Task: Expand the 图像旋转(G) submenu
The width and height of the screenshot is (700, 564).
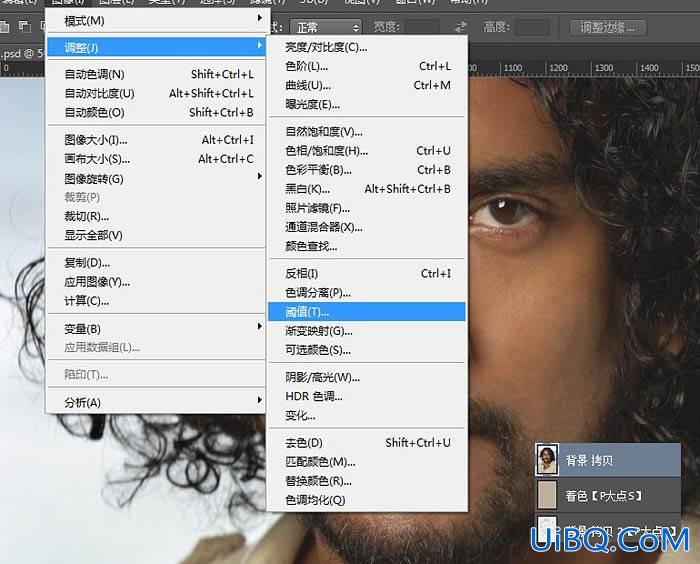Action: 156,179
